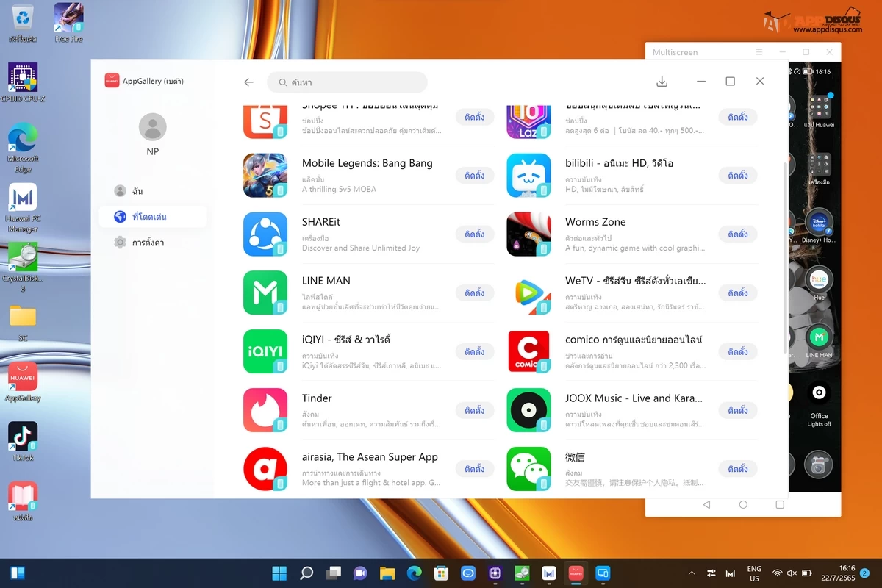Viewport: 882px width, 588px height.
Task: Go back with the arrow in AppGallery
Action: [248, 82]
